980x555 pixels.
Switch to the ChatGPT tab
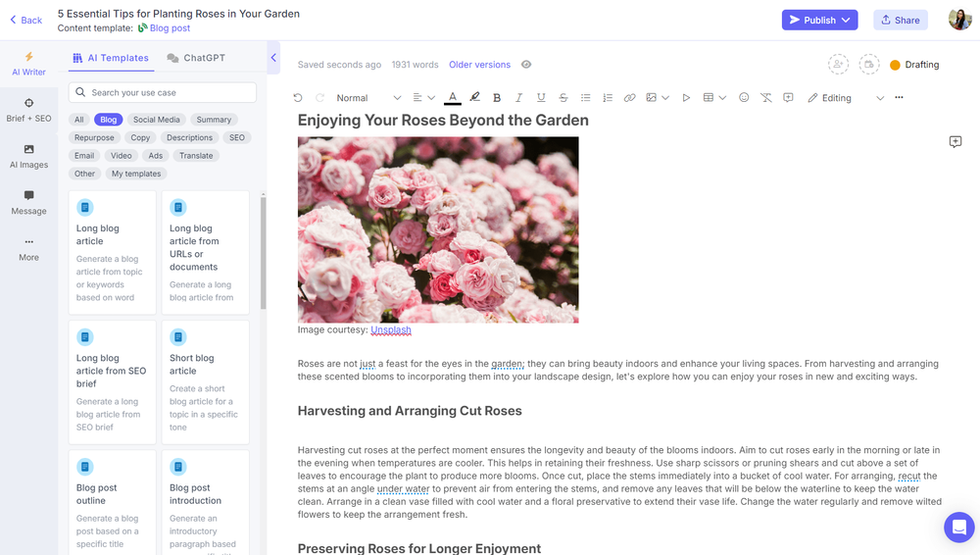point(196,58)
